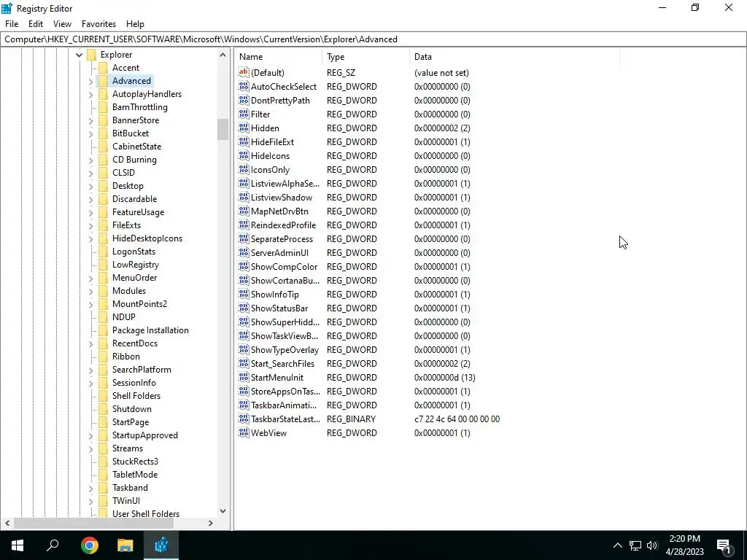Open the Windows Start menu

[18, 545]
